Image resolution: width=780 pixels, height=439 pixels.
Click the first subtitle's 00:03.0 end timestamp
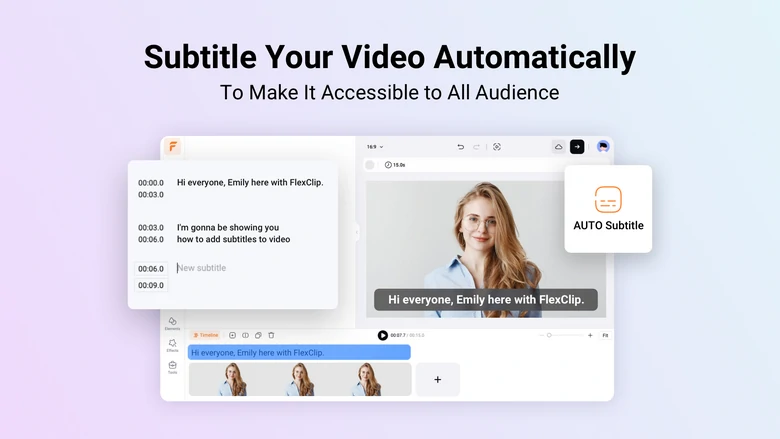151,195
